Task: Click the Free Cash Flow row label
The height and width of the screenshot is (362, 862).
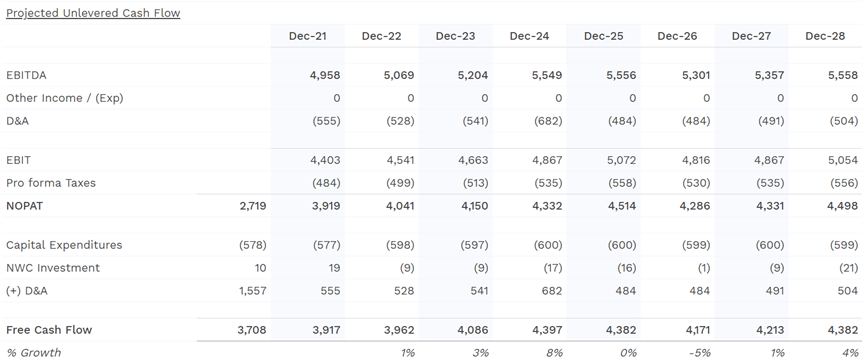Action: coord(49,330)
